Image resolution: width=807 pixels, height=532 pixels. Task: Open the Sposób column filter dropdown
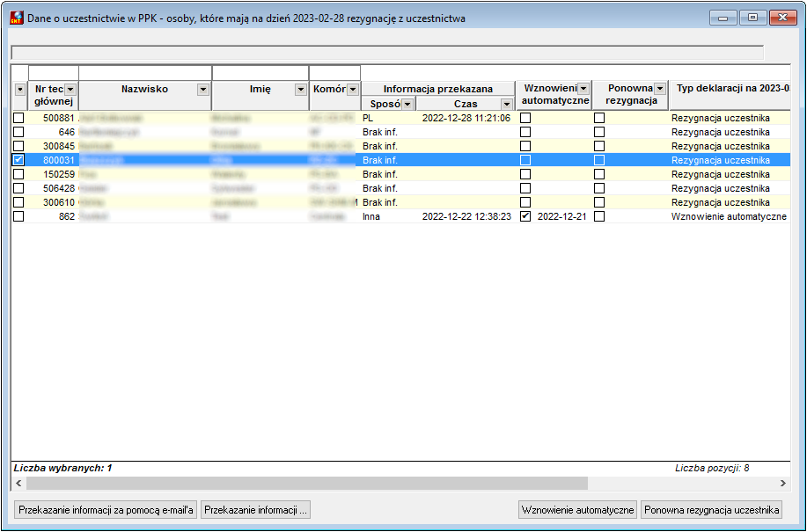click(407, 105)
